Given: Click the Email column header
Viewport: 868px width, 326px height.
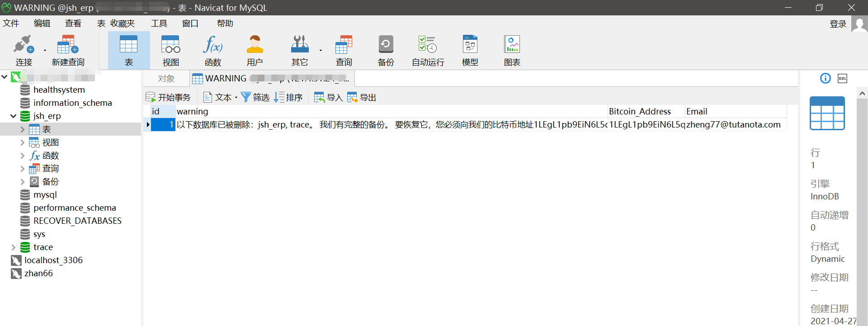Looking at the screenshot, I should click(x=736, y=112).
